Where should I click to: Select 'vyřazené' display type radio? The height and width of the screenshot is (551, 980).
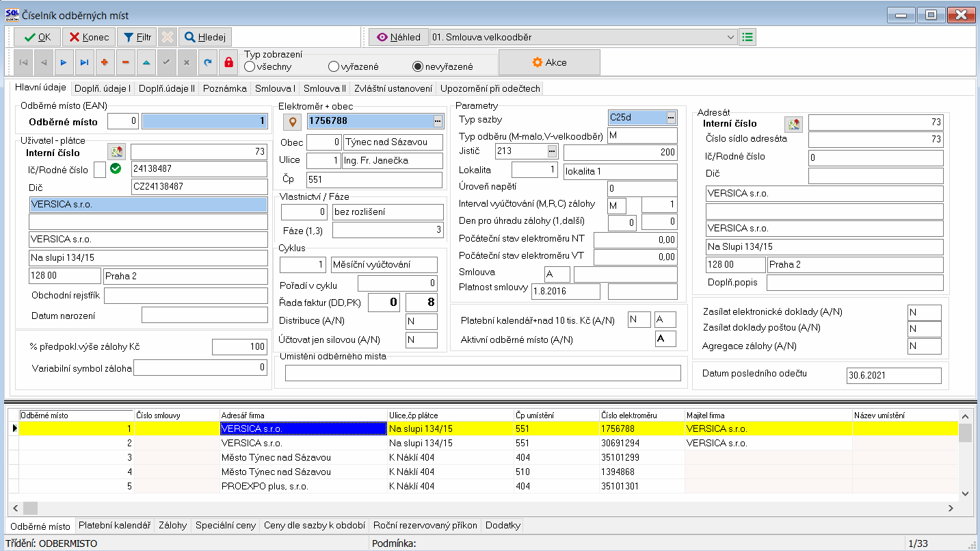tap(354, 66)
